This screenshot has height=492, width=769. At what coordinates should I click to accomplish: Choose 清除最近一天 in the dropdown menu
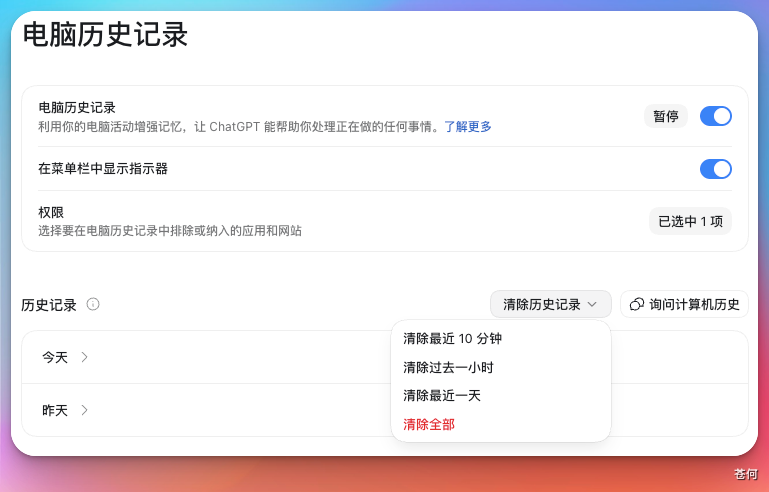click(x=501, y=396)
